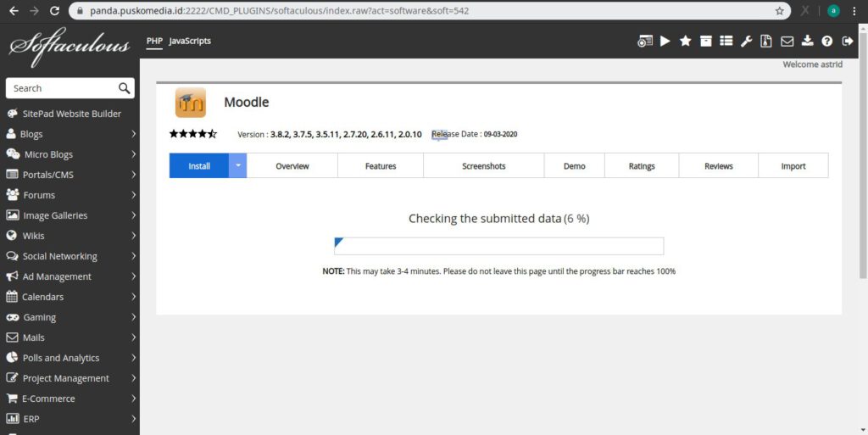Click the "Welcome astrid" text

813,64
